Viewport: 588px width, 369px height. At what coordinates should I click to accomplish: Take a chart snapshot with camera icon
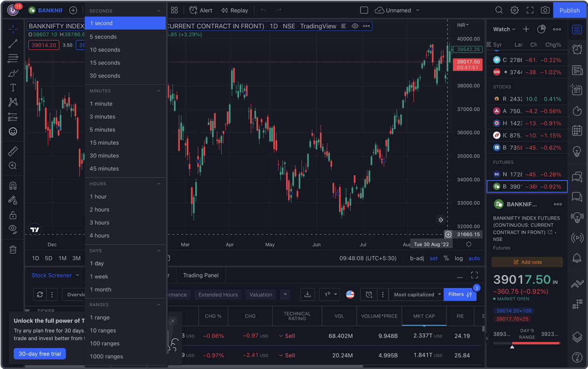545,10
